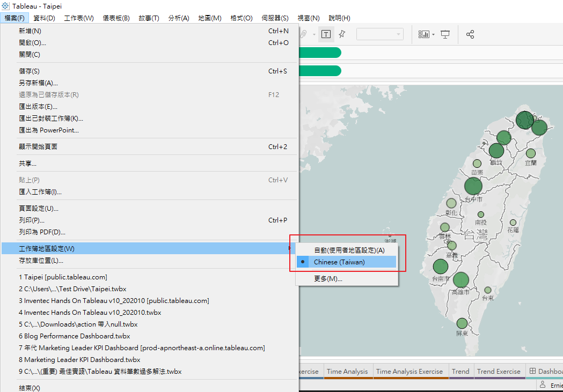This screenshot has height=392, width=563.
Task: Open the 視窗(N) menu
Action: (x=309, y=18)
